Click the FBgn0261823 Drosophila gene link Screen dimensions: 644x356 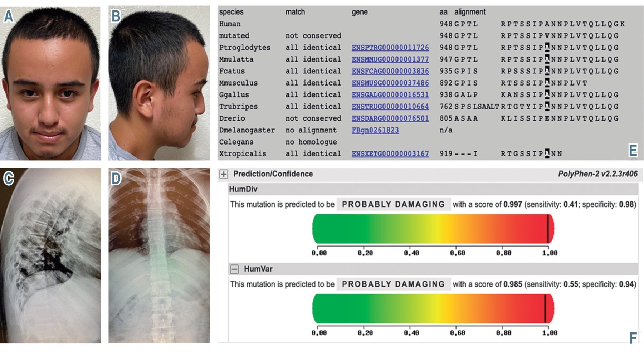(x=375, y=130)
